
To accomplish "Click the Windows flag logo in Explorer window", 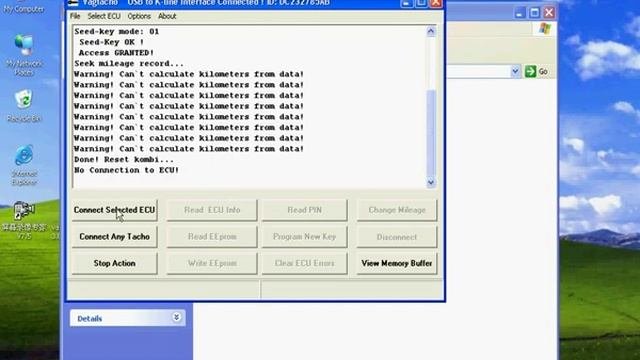I will point(544,29).
